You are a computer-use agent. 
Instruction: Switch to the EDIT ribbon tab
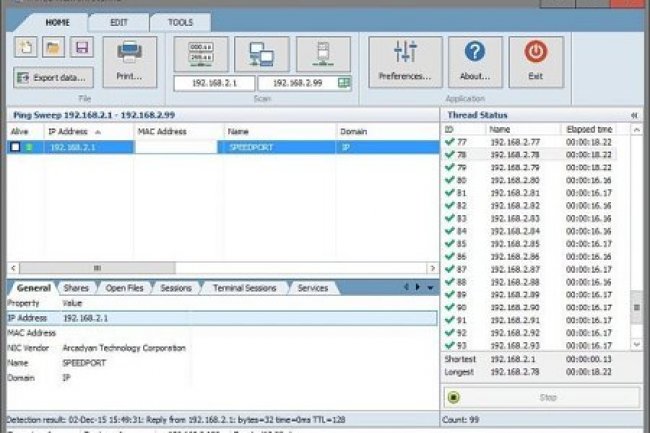pos(117,22)
